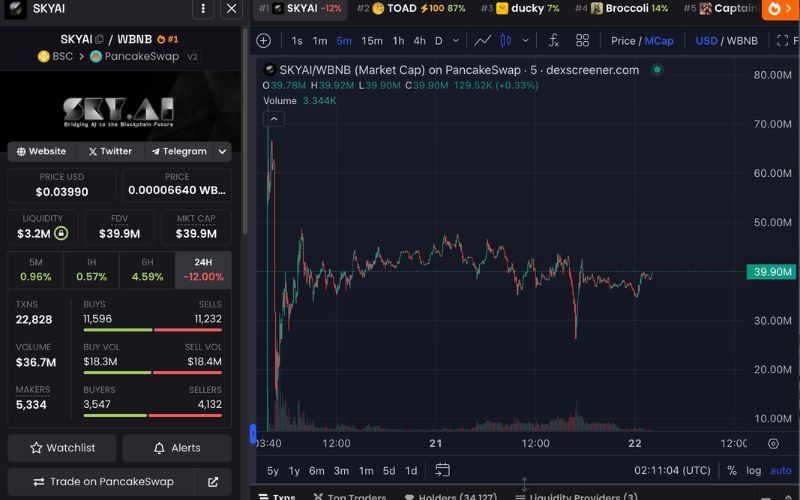Viewport: 800px width, 500px height.
Task: Click Trade on PancakeSwap button
Action: (x=102, y=482)
